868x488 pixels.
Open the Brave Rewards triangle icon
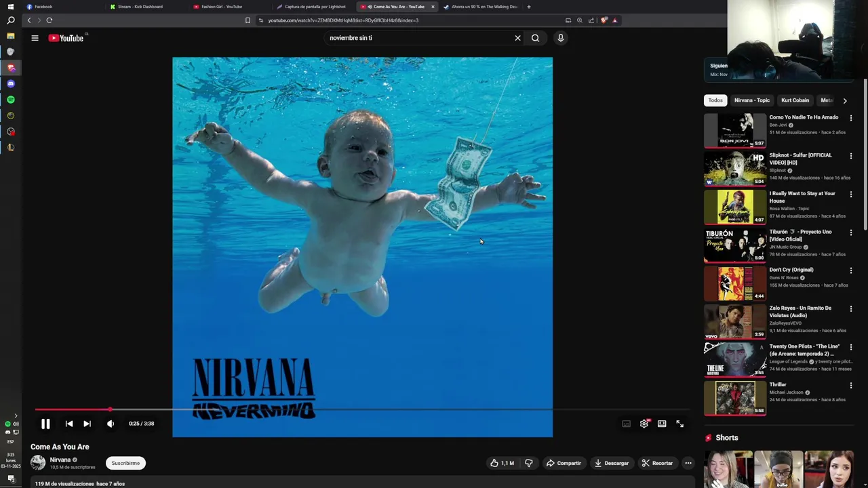[x=615, y=20]
